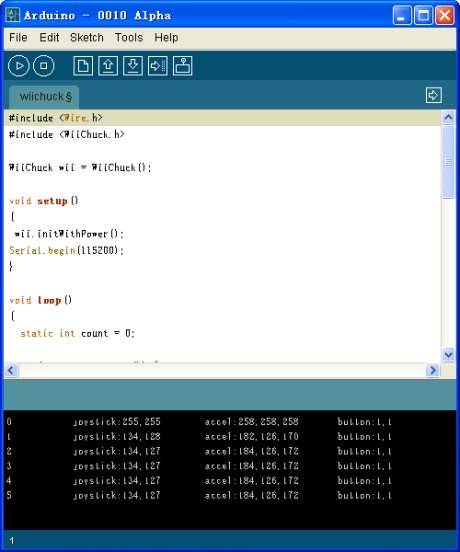Open the File menu
This screenshot has height=552, width=460.
pyautogui.click(x=18, y=37)
